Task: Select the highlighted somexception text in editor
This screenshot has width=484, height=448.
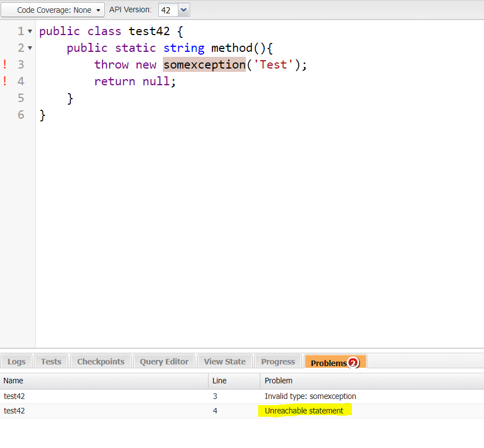Action: 204,64
